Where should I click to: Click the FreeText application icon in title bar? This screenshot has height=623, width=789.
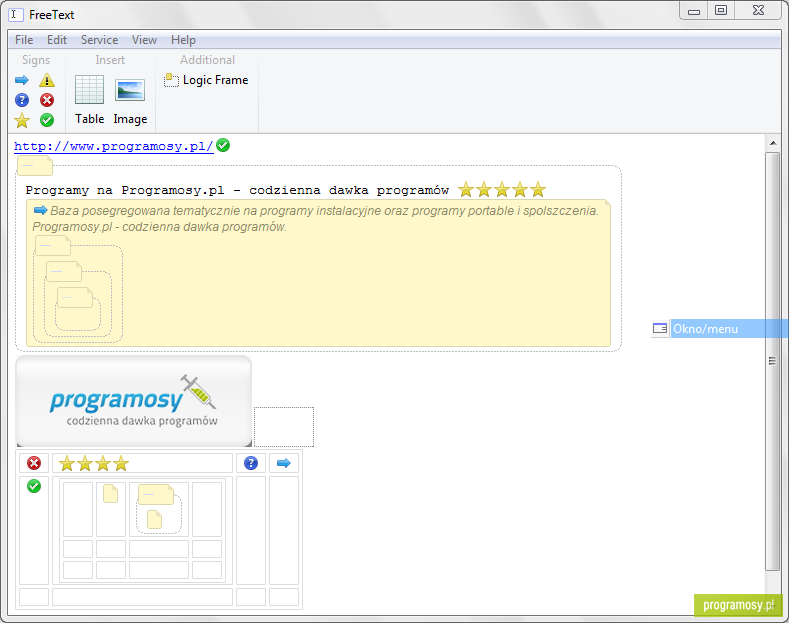pyautogui.click(x=15, y=15)
